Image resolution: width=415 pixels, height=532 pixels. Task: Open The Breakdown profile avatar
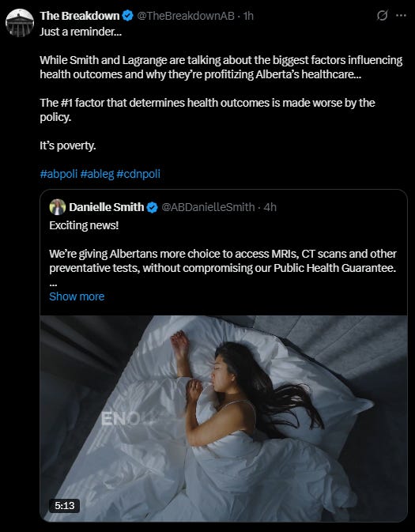point(20,23)
